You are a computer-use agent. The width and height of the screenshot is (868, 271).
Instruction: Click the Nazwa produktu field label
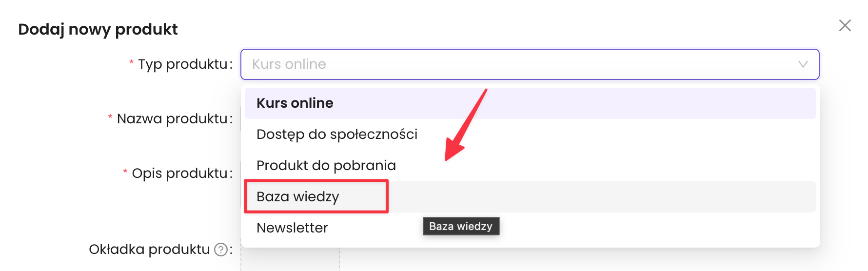click(x=172, y=119)
